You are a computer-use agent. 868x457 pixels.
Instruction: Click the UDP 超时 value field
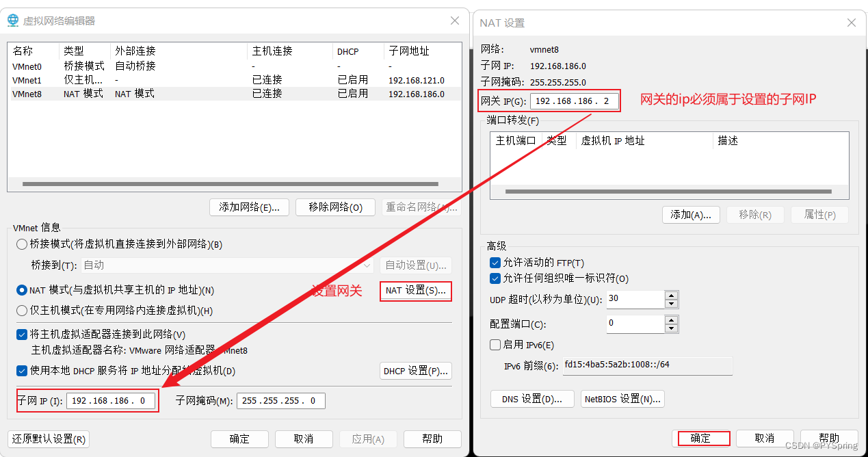click(635, 299)
